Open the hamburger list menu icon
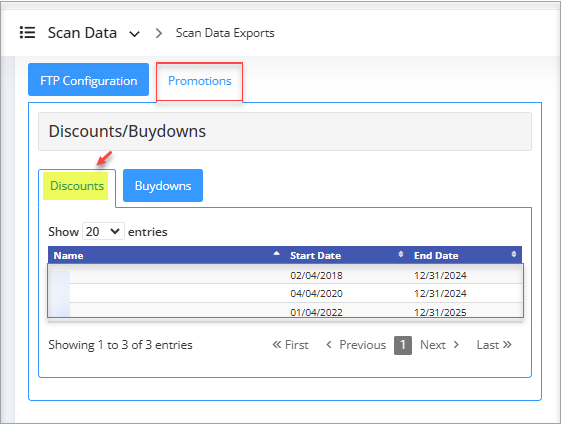 27,33
